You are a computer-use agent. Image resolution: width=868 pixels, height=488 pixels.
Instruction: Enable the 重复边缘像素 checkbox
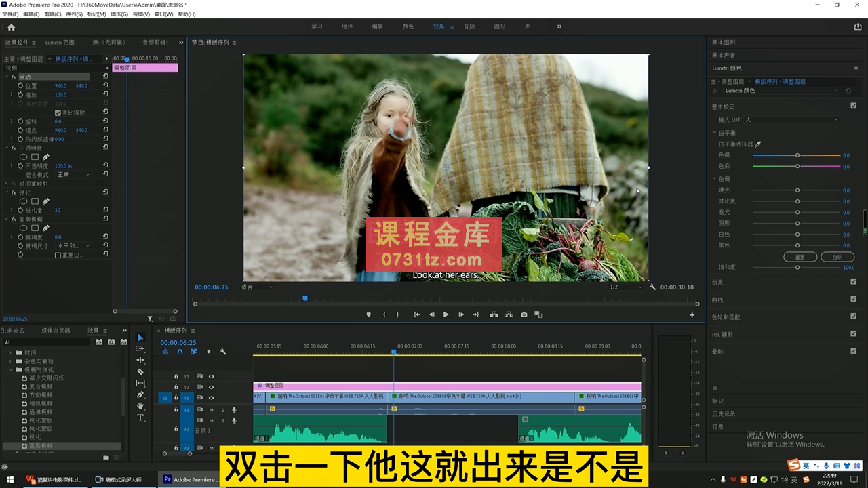pyautogui.click(x=58, y=255)
